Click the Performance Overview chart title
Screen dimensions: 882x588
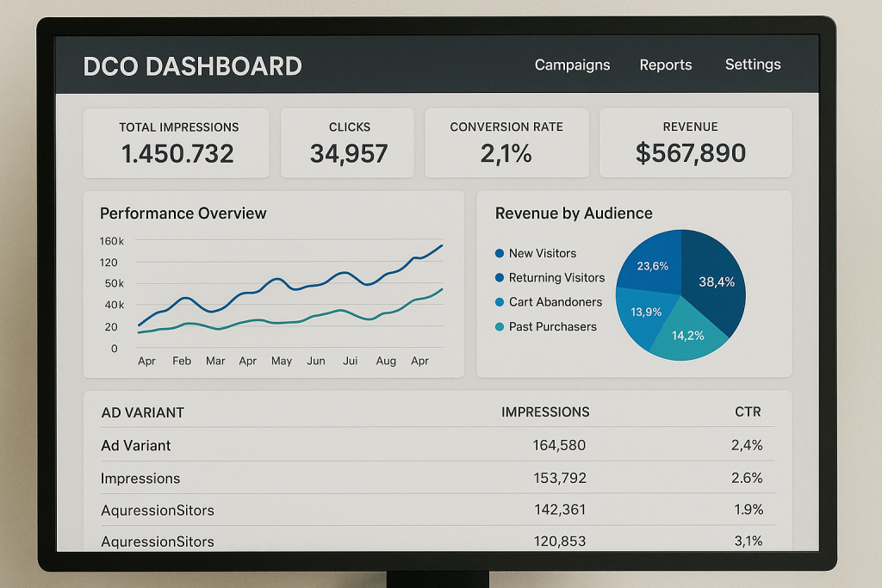(x=183, y=214)
